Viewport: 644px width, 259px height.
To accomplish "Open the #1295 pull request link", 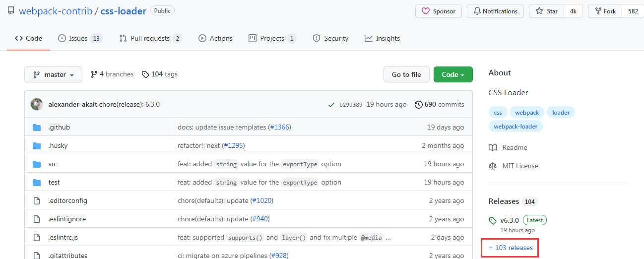I will tap(234, 145).
